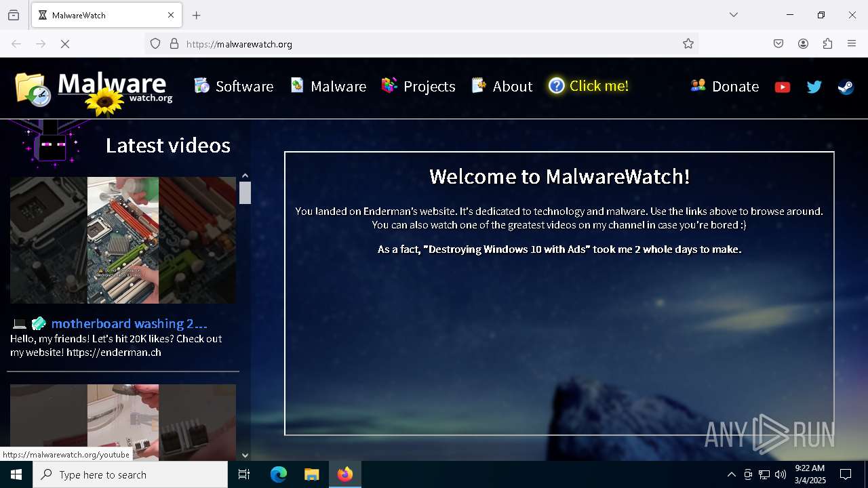The width and height of the screenshot is (868, 488).
Task: Select the Firefox taskbar button
Action: [345, 474]
